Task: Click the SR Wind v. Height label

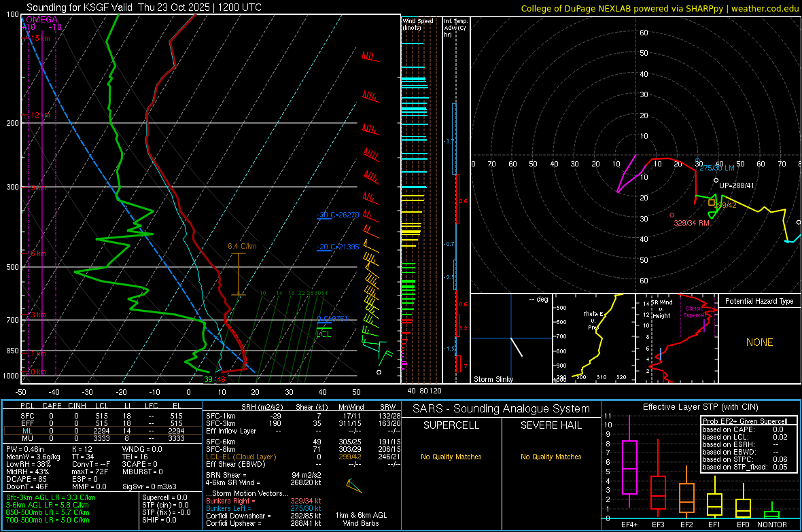Action: pos(661,309)
